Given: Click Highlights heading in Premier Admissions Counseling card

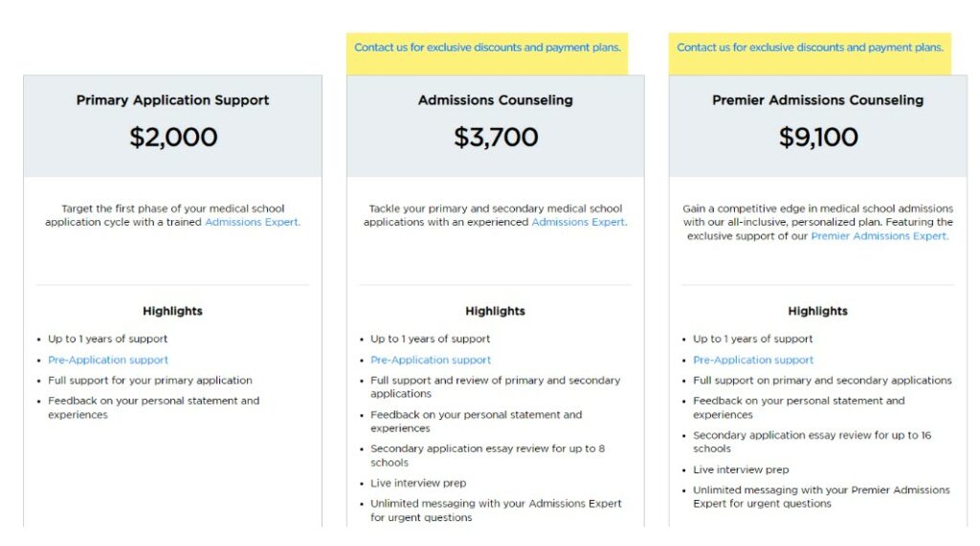Looking at the screenshot, I should 817,311.
